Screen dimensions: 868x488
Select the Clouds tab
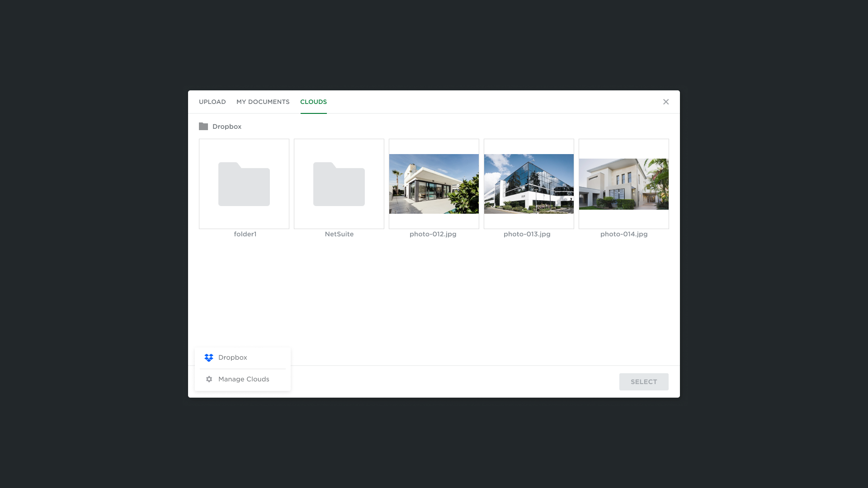[x=313, y=102]
